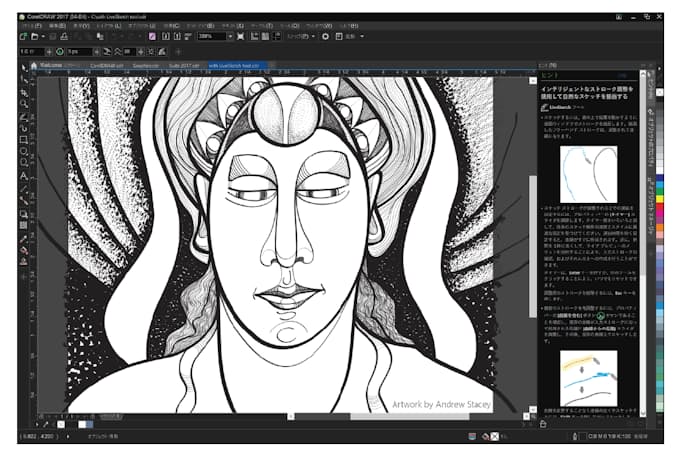Click the add plus in property bar

pos(178,52)
